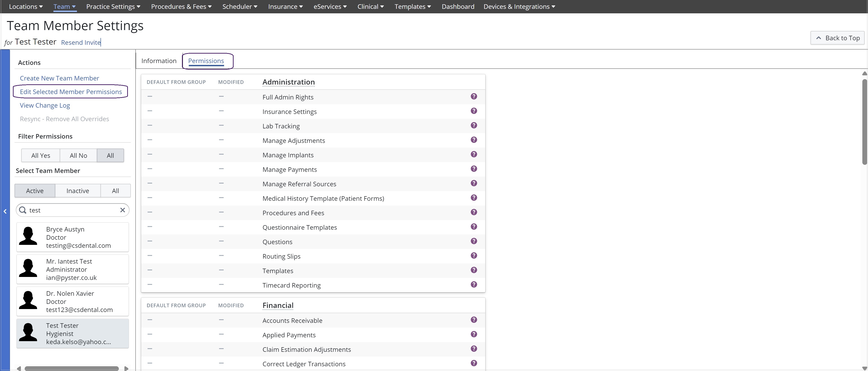Click help icon beside Lab Tracking
Image resolution: width=868 pixels, height=371 pixels.
pyautogui.click(x=474, y=125)
